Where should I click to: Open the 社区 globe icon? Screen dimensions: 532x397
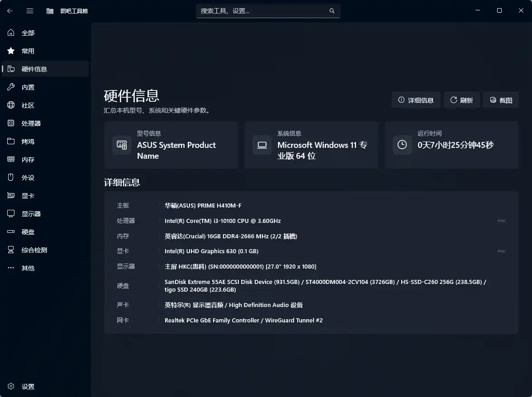[x=11, y=105]
